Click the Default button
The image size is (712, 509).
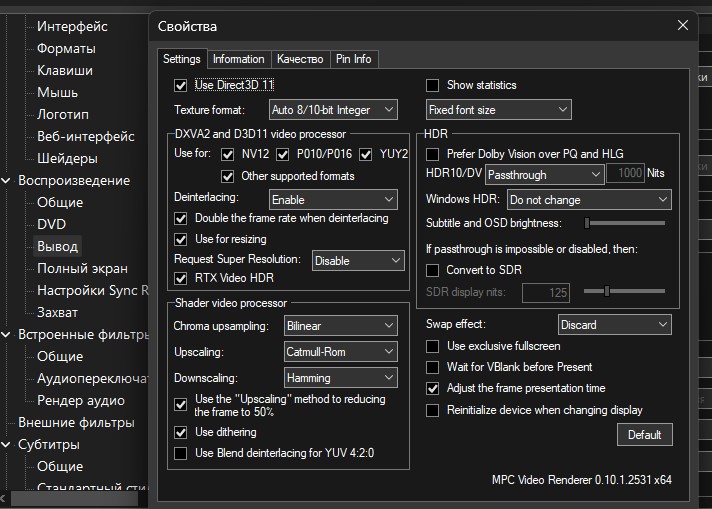[644, 435]
